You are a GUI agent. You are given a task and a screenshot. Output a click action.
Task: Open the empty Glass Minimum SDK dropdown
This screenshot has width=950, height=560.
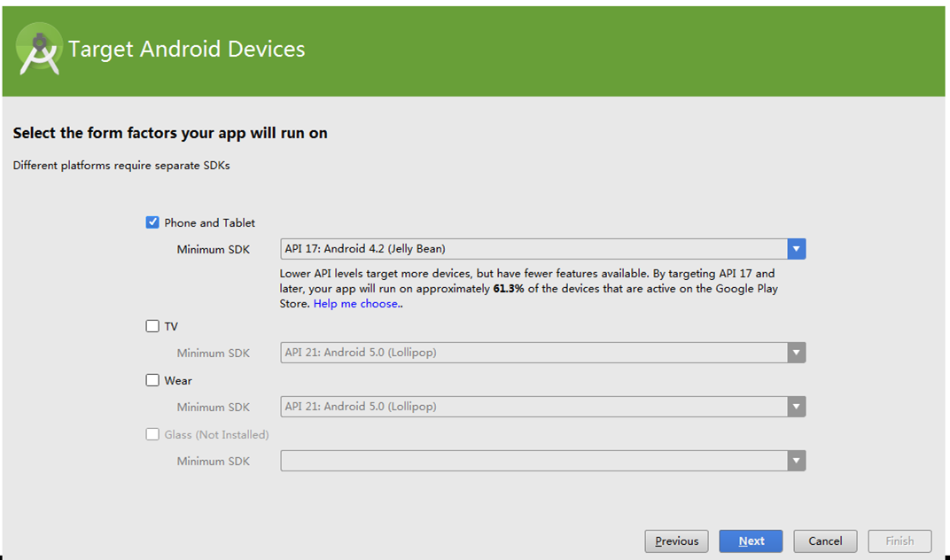tap(797, 461)
